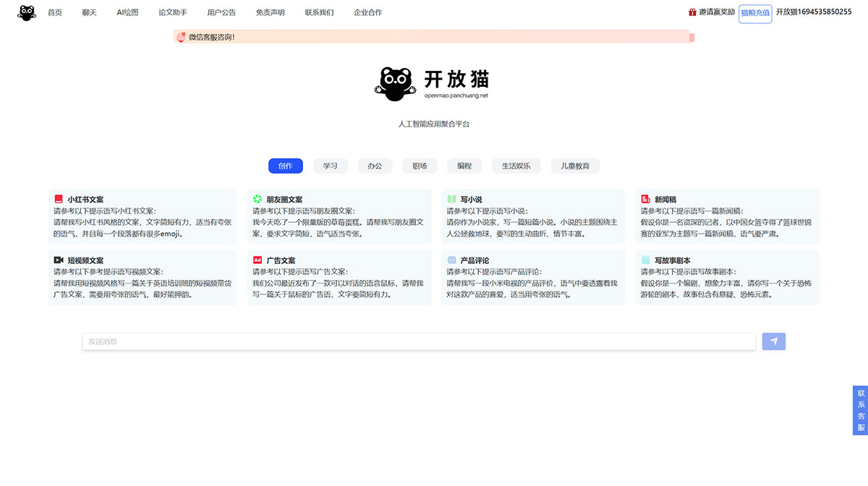Switch to the 学习 category tab
Image resolution: width=868 pixels, height=486 pixels.
pos(330,166)
